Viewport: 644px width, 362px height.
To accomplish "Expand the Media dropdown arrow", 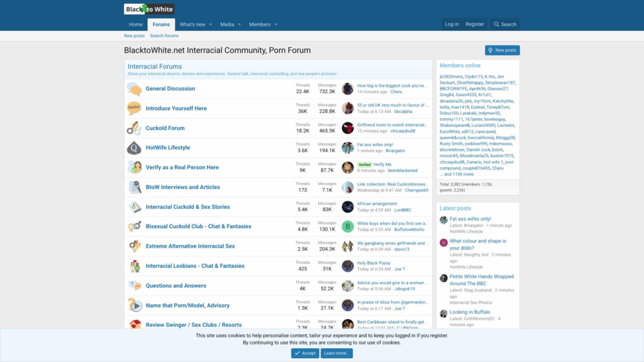I will 240,25.
